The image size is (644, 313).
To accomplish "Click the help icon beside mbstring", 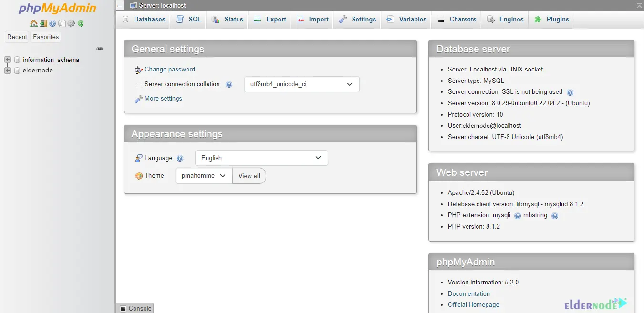I will coord(554,216).
